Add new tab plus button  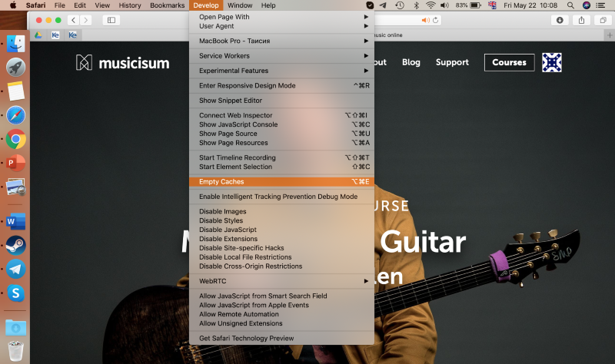[x=610, y=35]
